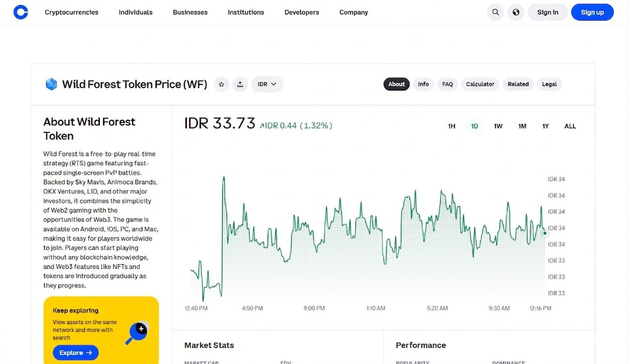Select the FAQ tab

pos(447,84)
